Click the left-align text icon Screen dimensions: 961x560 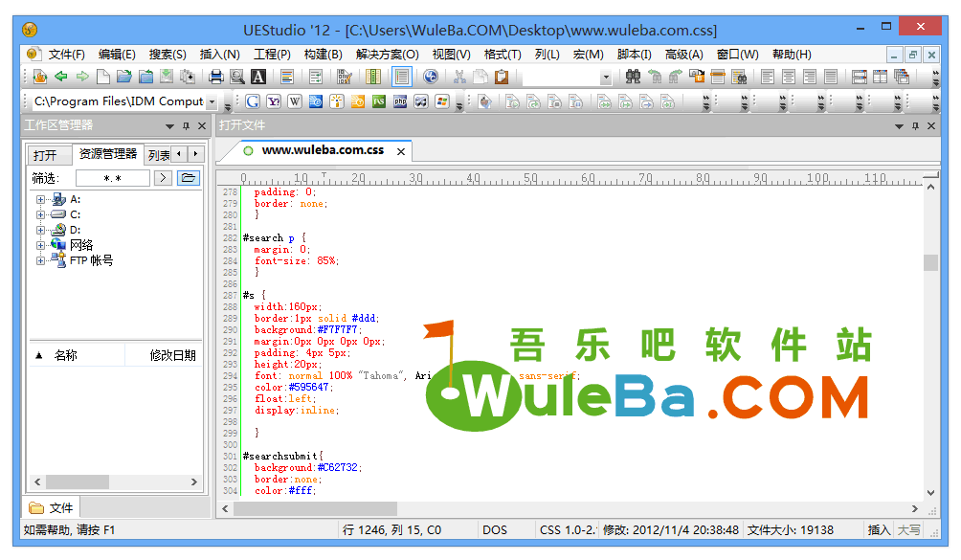(x=768, y=77)
